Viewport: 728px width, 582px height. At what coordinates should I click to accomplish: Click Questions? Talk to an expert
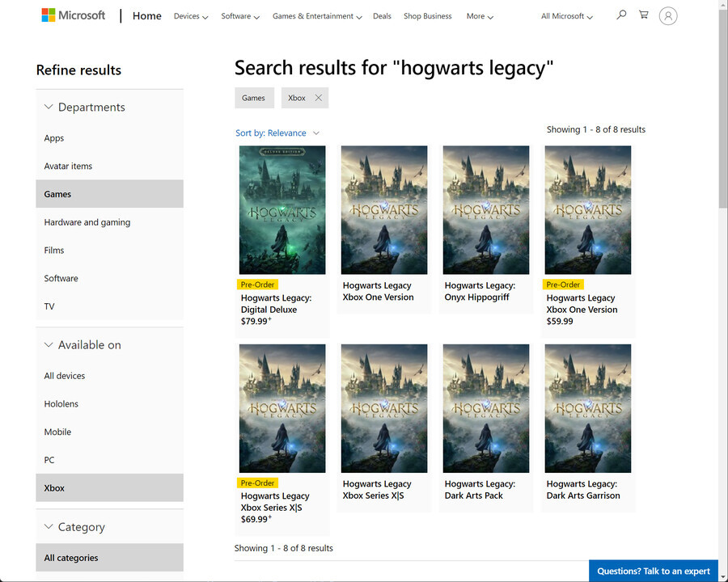[654, 571]
